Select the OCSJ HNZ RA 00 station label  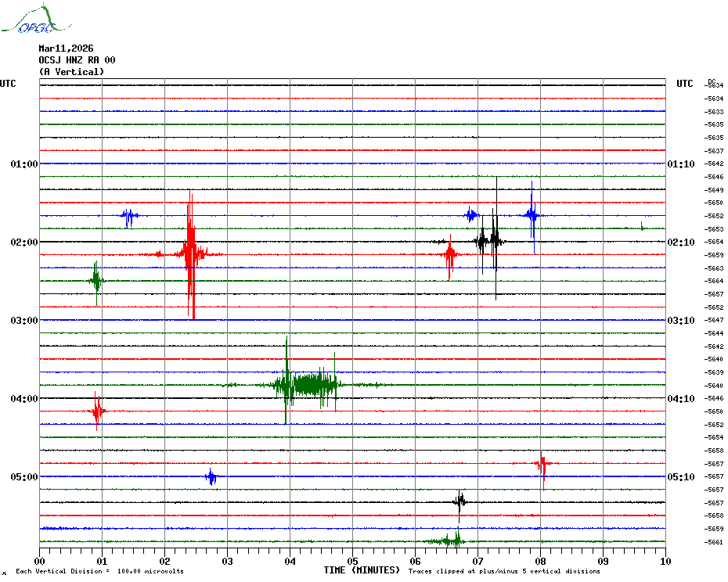coord(77,60)
